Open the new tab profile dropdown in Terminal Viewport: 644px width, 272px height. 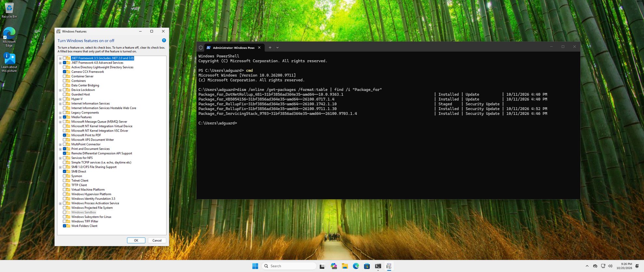pyautogui.click(x=277, y=48)
